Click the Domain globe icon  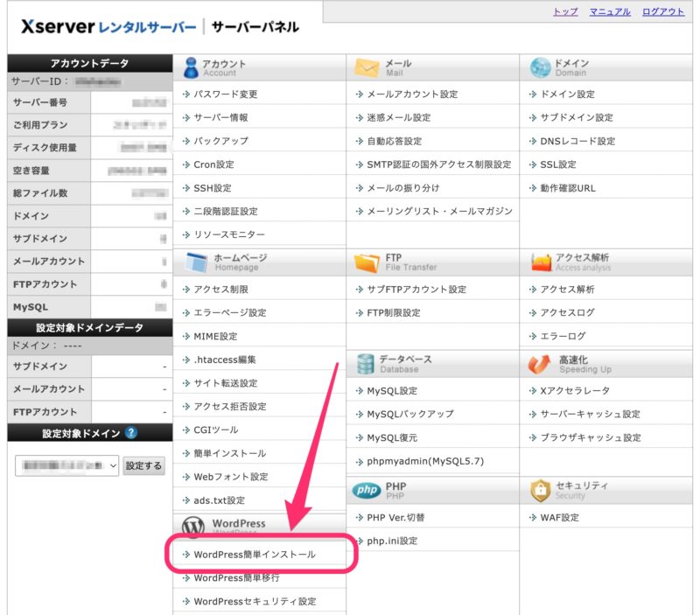point(540,68)
